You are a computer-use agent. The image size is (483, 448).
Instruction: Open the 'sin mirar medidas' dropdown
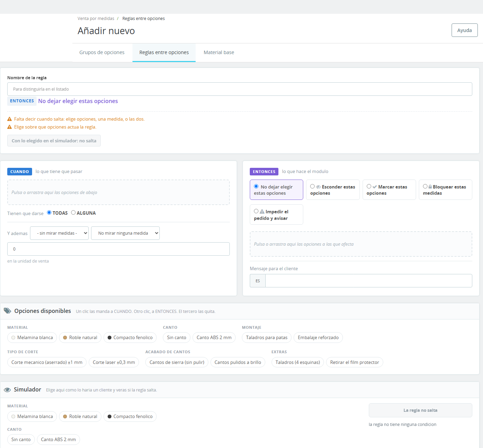click(59, 233)
